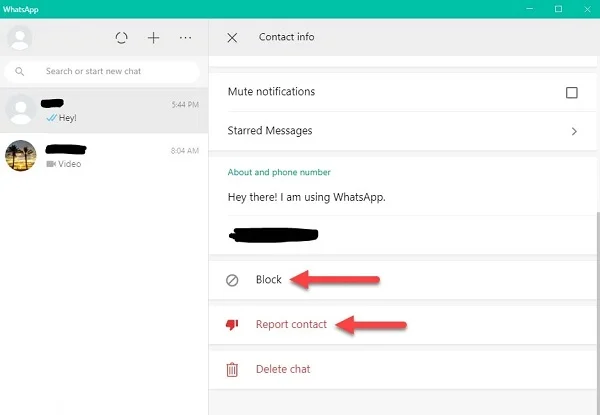
Task: Click the Mute notifications label
Action: (271, 91)
